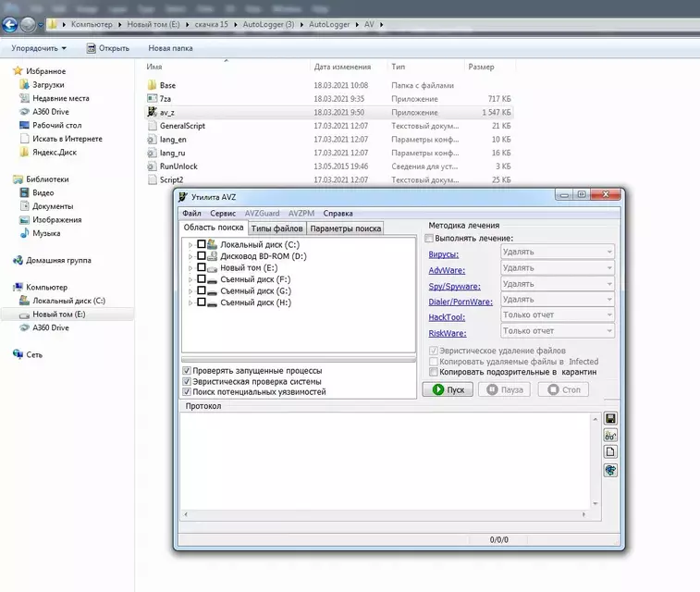The image size is (700, 592).
Task: Open the log viewer with the glasses icon
Action: 610,436
